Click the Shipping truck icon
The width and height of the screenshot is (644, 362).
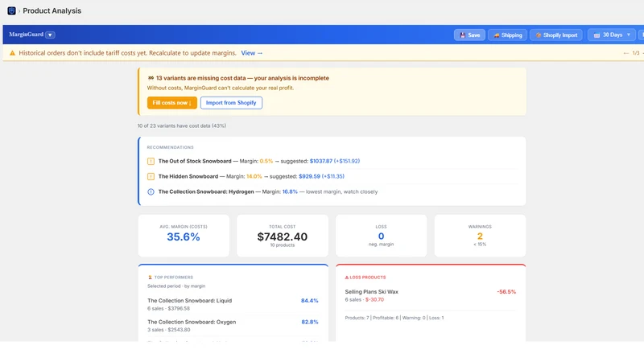496,35
